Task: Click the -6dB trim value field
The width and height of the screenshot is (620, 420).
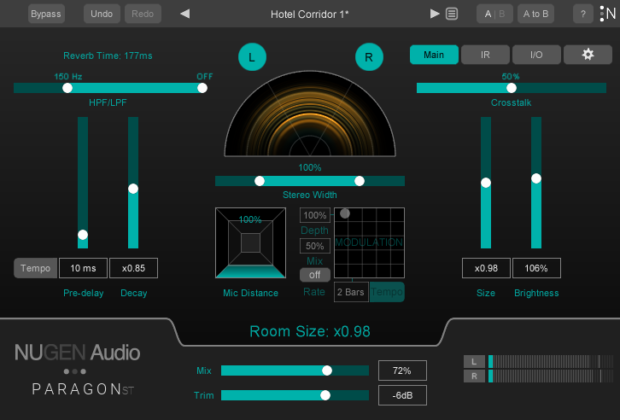Action: tap(402, 395)
